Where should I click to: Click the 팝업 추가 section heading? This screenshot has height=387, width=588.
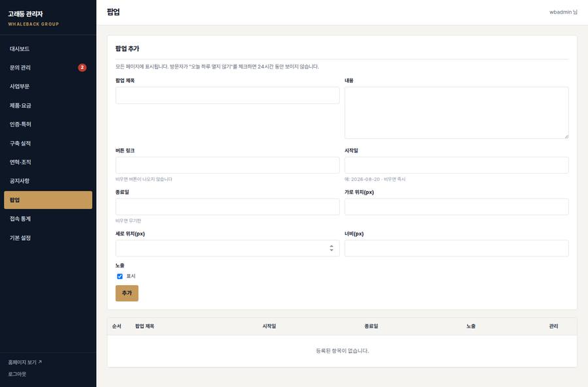point(127,48)
